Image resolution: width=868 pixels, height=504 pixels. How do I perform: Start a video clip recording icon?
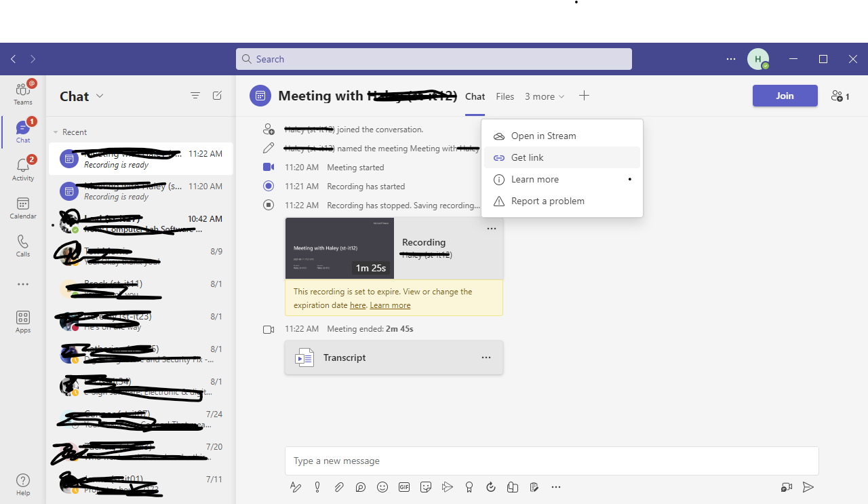coord(787,486)
